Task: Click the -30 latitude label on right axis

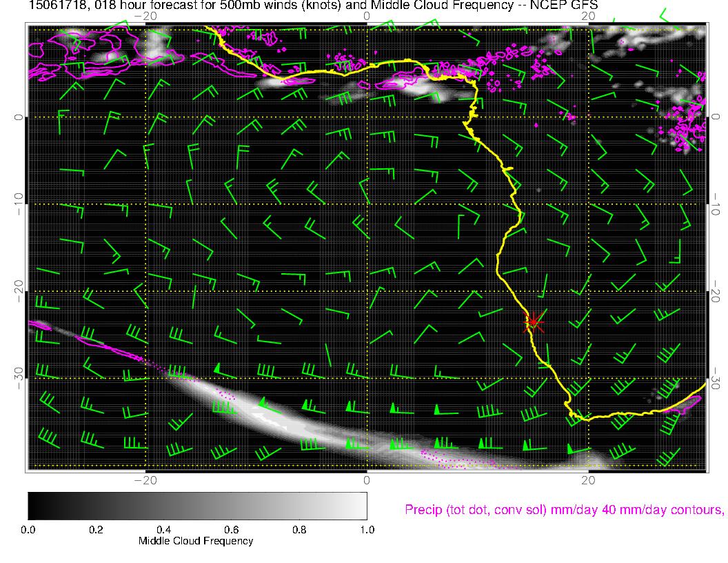Action: [715, 378]
